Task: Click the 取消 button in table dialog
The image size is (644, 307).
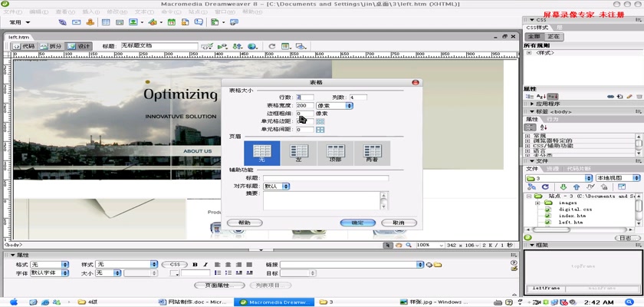Action: [399, 223]
